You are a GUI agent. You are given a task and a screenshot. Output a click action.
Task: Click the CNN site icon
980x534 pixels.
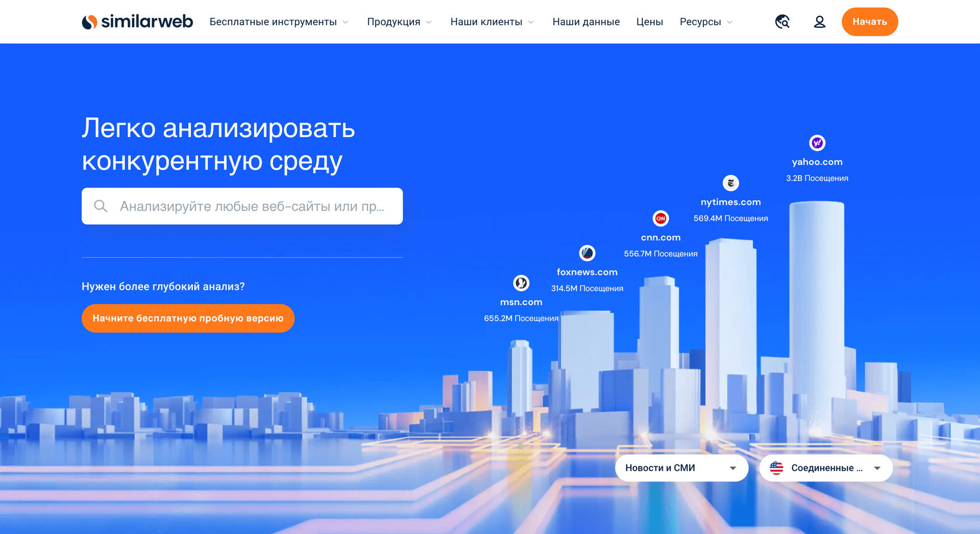(x=660, y=218)
